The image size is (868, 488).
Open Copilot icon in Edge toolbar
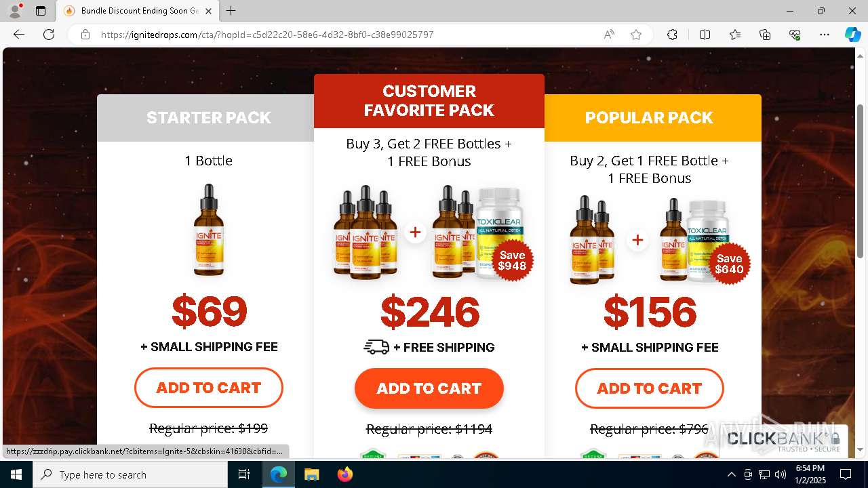click(852, 35)
